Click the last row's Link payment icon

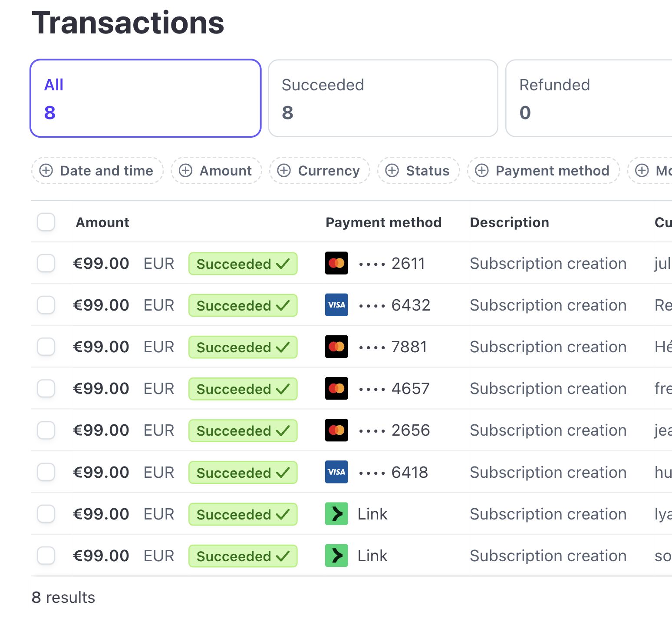(x=336, y=556)
